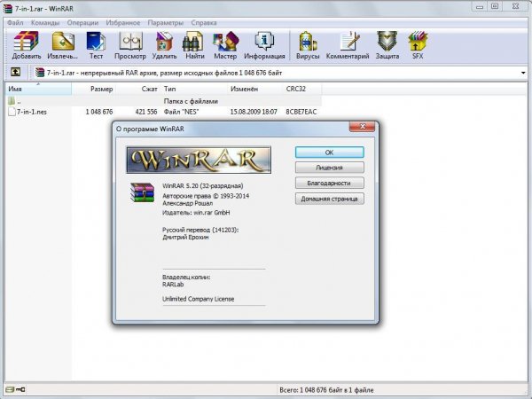
Task: Open the Справка menu
Action: pos(204,23)
